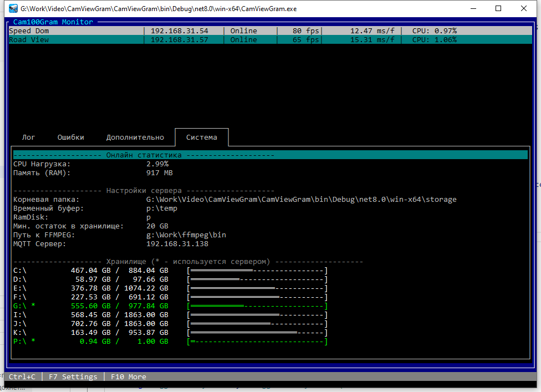Click the K:\ drive usage bar
The width and height of the screenshot is (541, 392).
[x=257, y=333]
